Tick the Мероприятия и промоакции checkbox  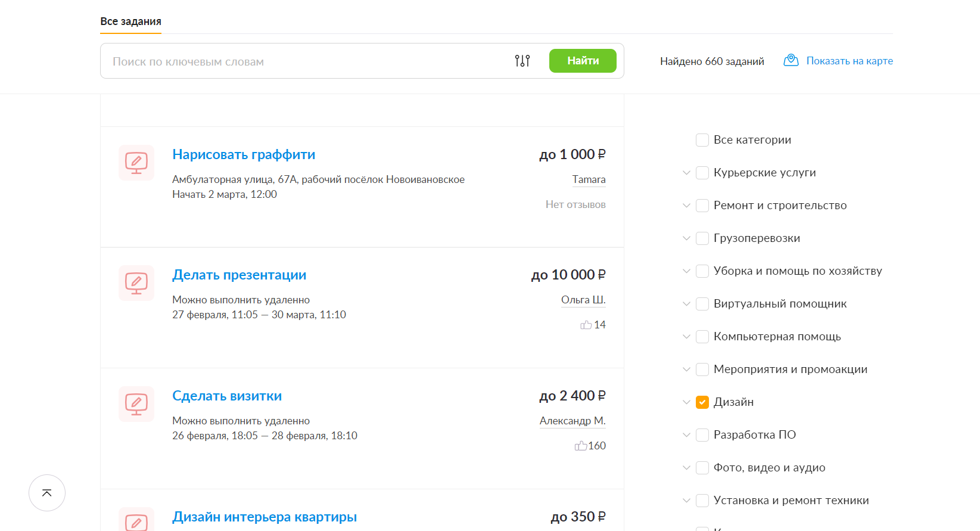click(x=702, y=369)
